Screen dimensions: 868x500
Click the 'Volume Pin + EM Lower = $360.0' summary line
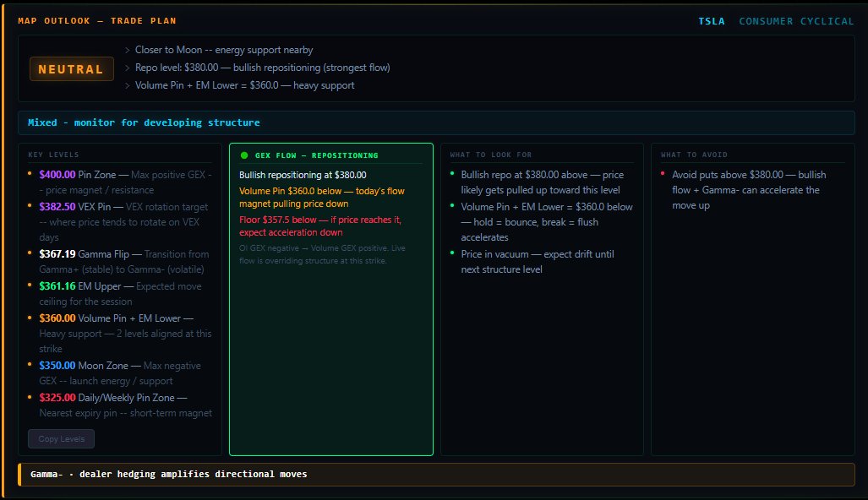click(244, 85)
